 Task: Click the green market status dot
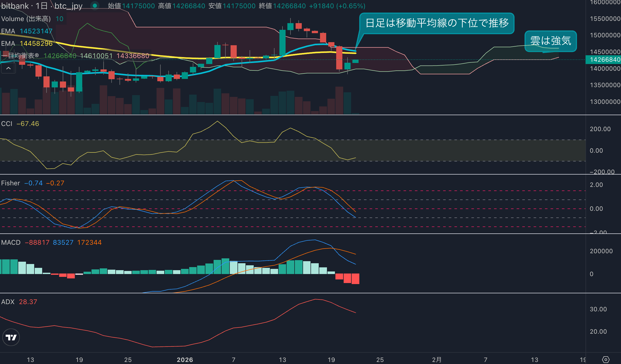click(x=95, y=6)
